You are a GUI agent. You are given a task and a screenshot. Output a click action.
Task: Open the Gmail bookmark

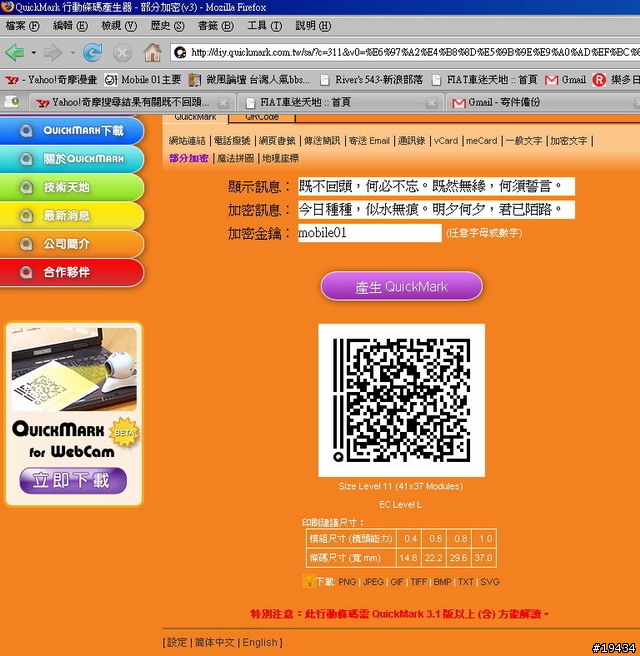[x=565, y=79]
